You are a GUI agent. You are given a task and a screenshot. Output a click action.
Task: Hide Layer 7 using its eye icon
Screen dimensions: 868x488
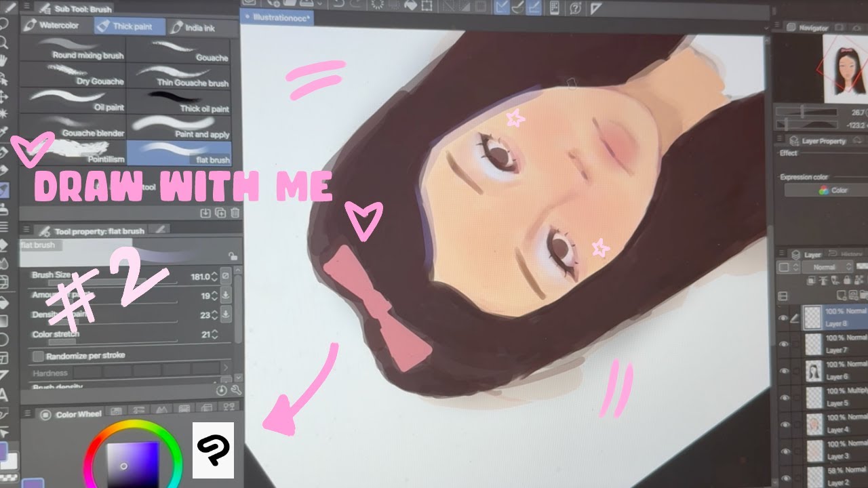(785, 344)
